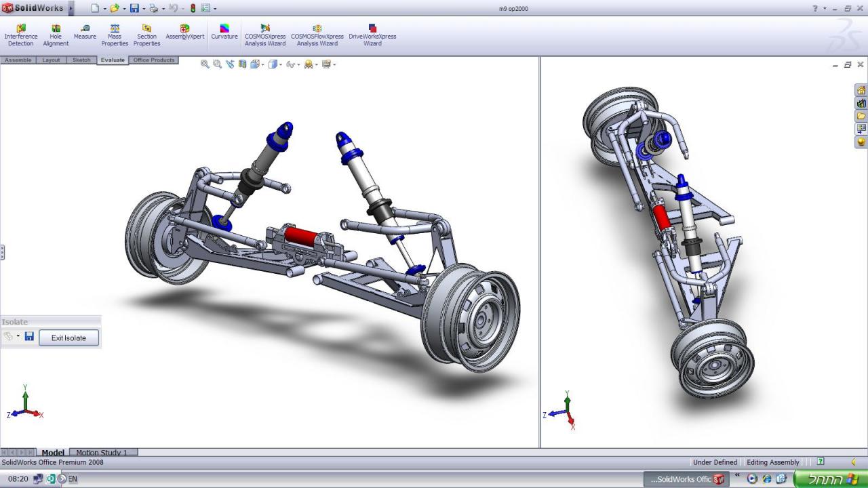
Task: Toggle the Section View icon in view toolbar
Action: (242, 64)
